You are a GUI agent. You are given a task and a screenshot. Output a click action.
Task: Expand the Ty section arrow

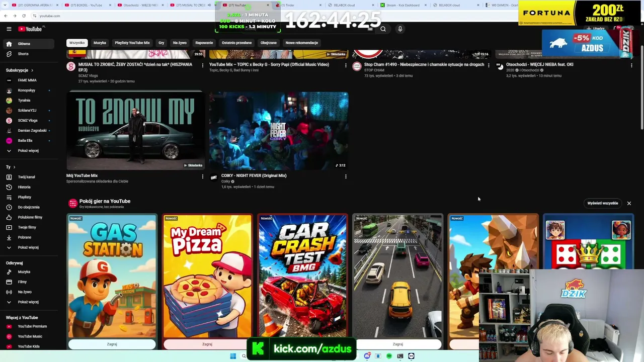14,167
